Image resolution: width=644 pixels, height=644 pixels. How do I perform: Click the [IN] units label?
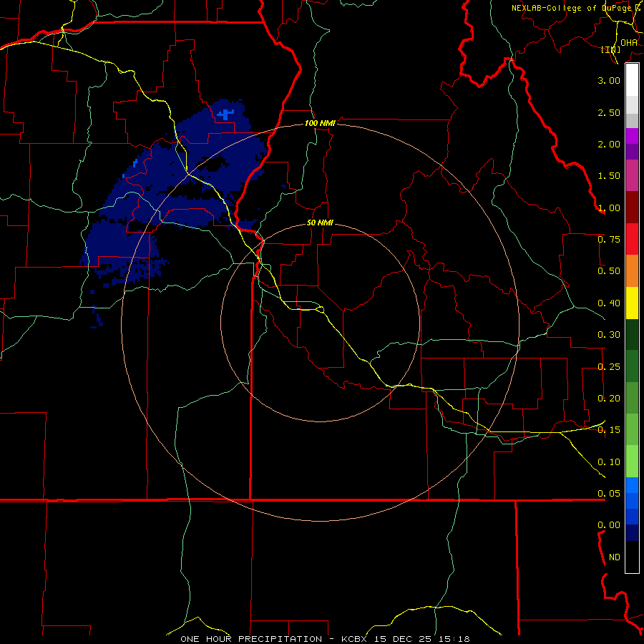point(611,49)
